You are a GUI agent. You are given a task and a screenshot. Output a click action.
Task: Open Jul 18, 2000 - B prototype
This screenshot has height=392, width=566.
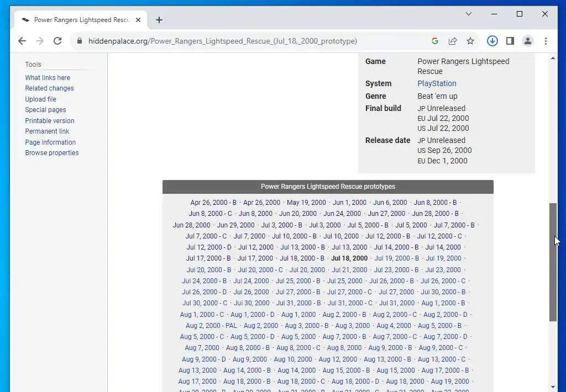302,258
